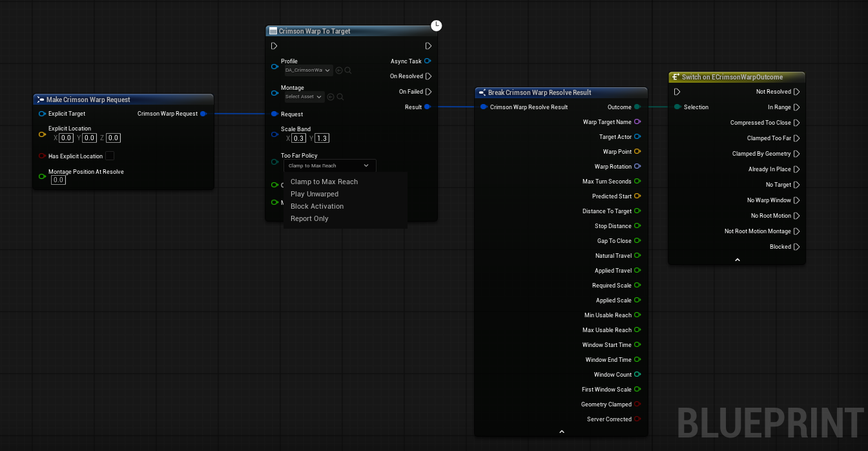The height and width of the screenshot is (451, 868).
Task: Open the Too Far Policy combo box
Action: (x=329, y=165)
